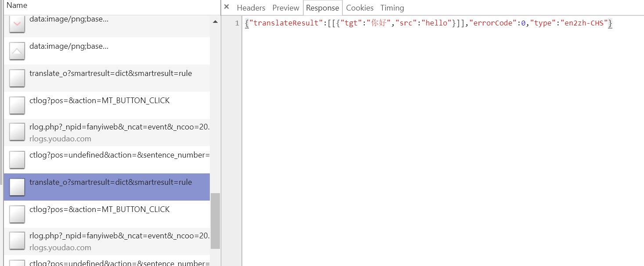Viewport: 644px width, 266px height.
Task: Switch to the Headers tab
Action: click(251, 8)
